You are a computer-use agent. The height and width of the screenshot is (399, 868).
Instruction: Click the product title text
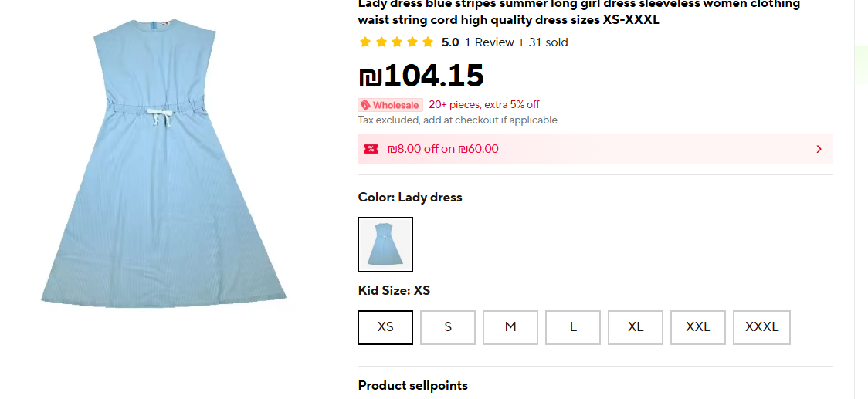click(x=579, y=12)
